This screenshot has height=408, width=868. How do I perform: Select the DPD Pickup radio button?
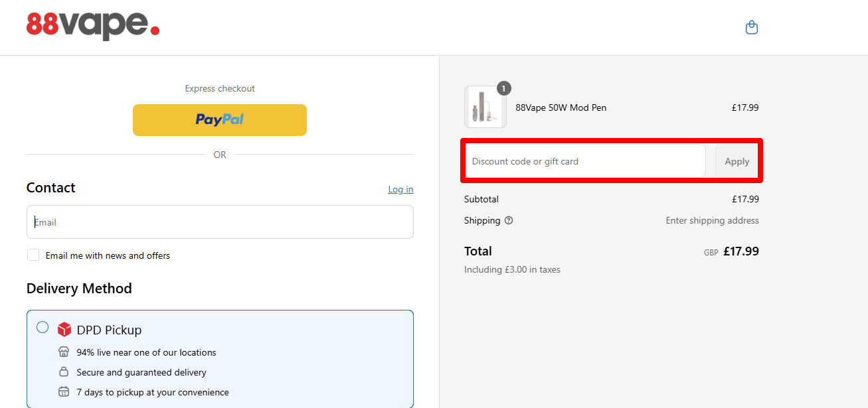tap(43, 327)
